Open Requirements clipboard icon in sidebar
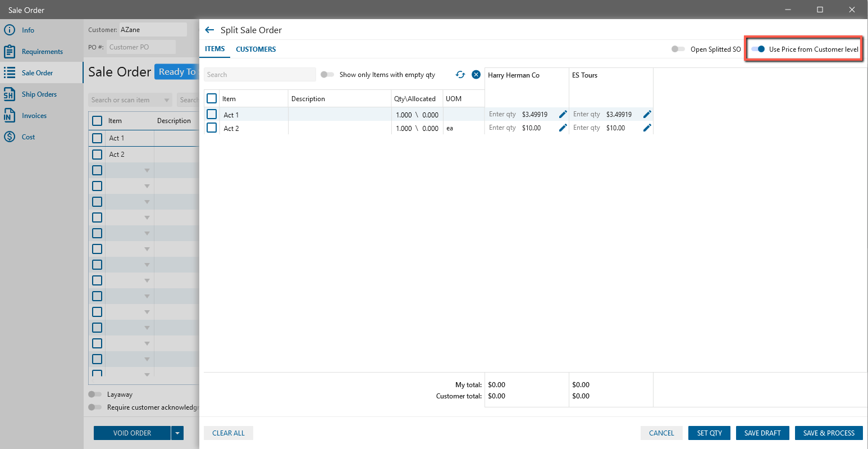This screenshot has height=449, width=868. click(10, 51)
